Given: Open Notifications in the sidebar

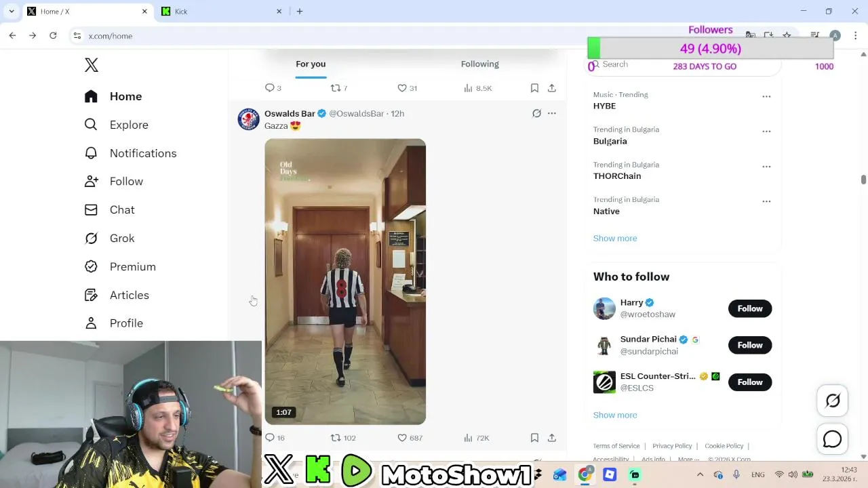Looking at the screenshot, I should point(130,153).
